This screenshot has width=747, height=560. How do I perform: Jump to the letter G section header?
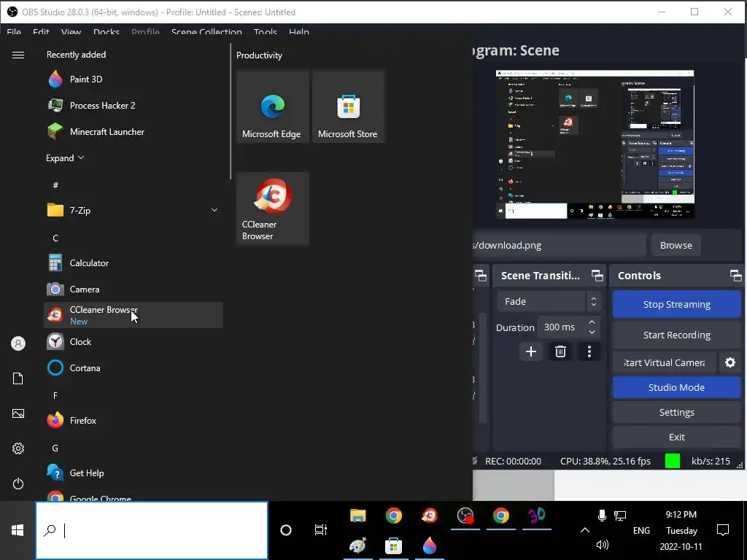click(x=55, y=448)
